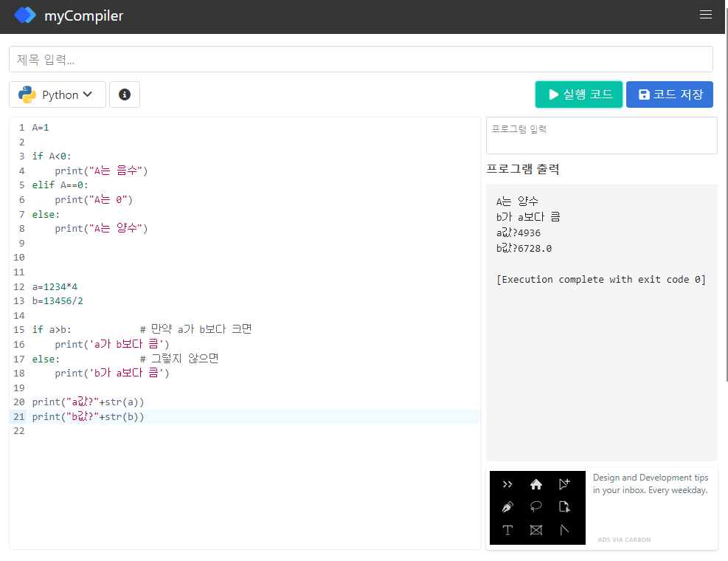The height and width of the screenshot is (561, 728).
Task: Click the lasso icon in ad image
Action: click(535, 506)
